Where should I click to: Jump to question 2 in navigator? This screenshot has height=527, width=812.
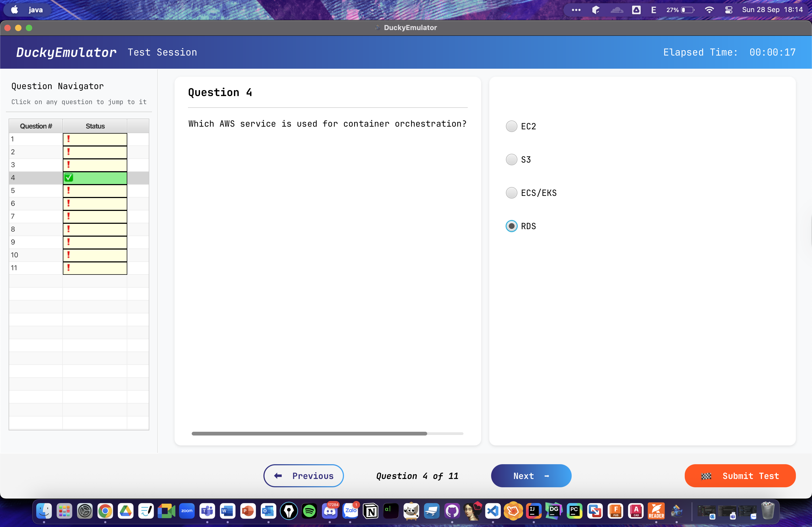pos(79,152)
